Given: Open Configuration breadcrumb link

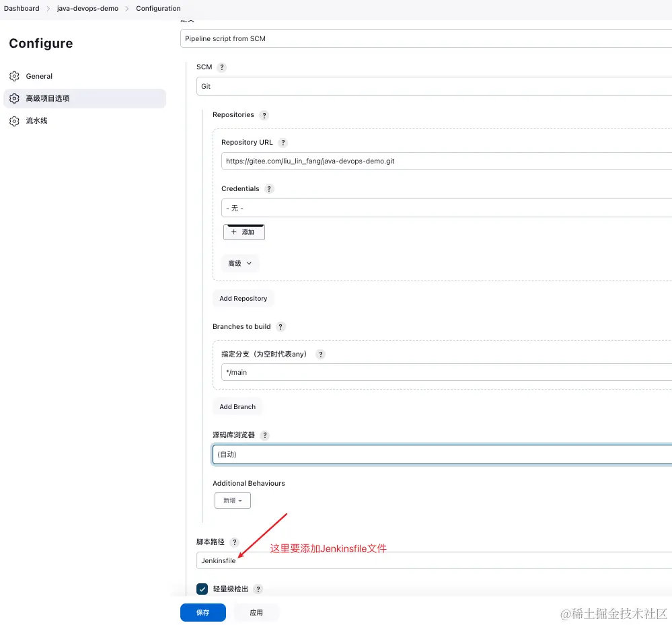Looking at the screenshot, I should [x=158, y=9].
